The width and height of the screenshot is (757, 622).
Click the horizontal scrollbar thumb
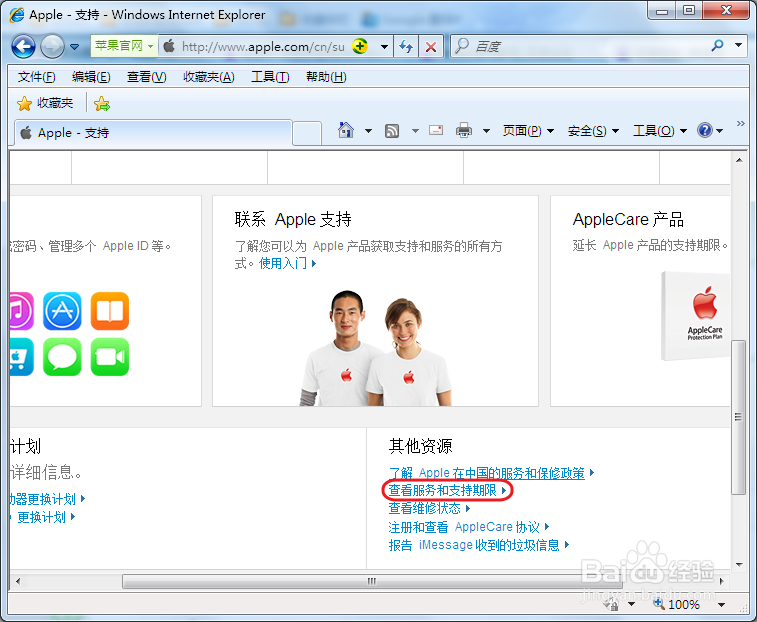(371, 581)
